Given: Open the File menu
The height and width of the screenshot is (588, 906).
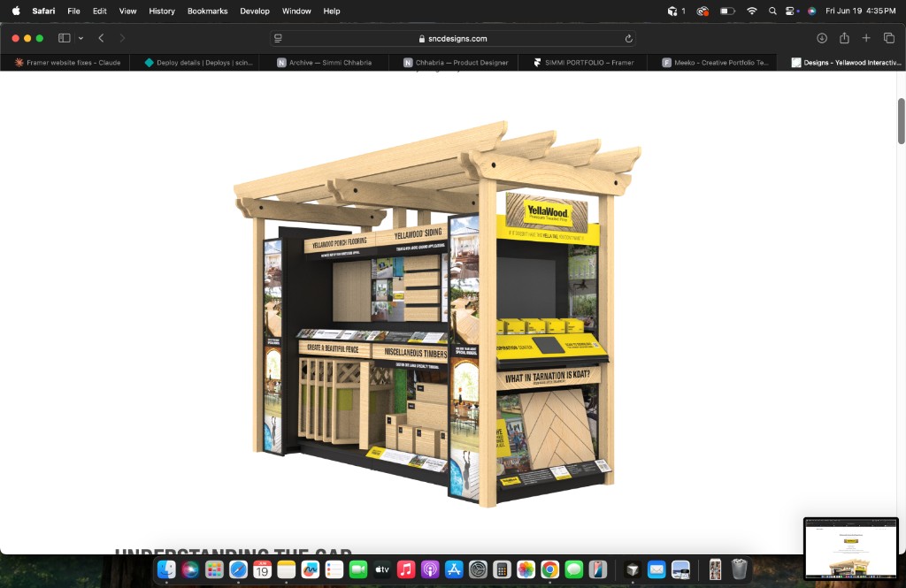Looking at the screenshot, I should 73,11.
